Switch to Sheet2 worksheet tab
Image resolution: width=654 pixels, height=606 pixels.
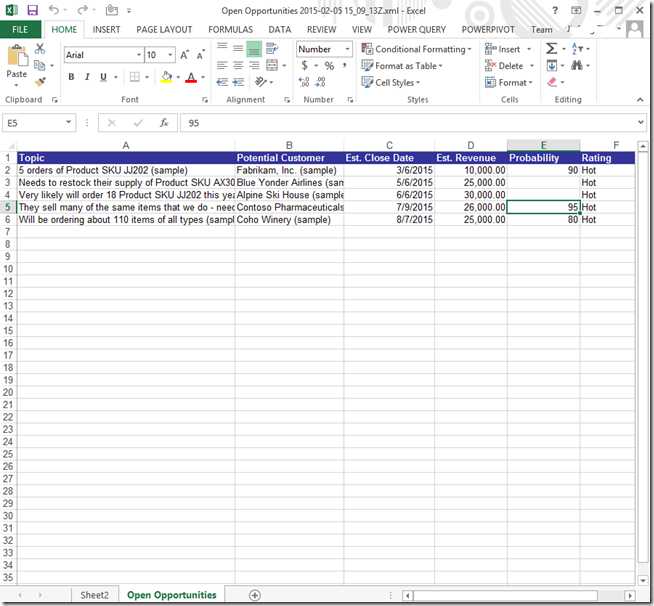click(94, 595)
